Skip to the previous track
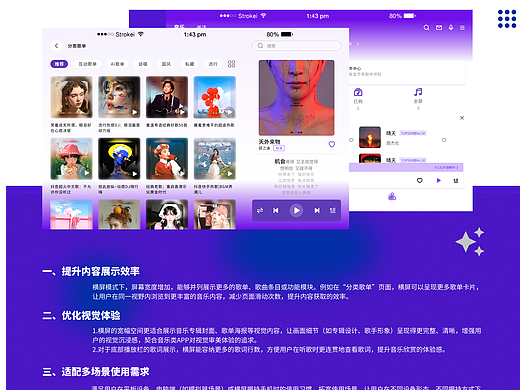Viewport: 520px width, 390px height. pyautogui.click(x=276, y=210)
